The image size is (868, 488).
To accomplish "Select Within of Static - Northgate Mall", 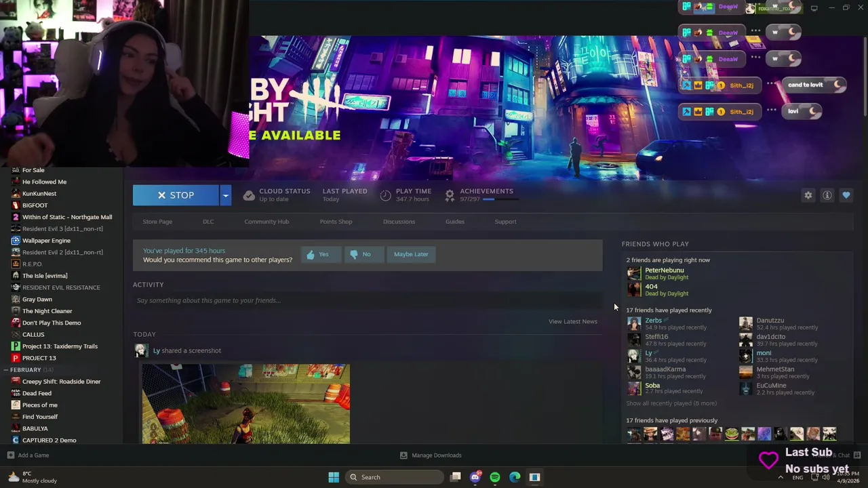I will tap(67, 217).
